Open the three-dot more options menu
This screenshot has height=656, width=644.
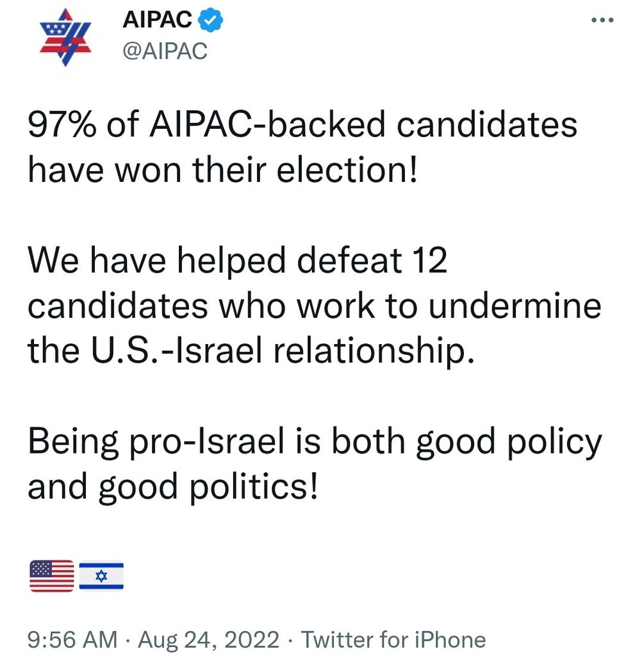click(602, 21)
